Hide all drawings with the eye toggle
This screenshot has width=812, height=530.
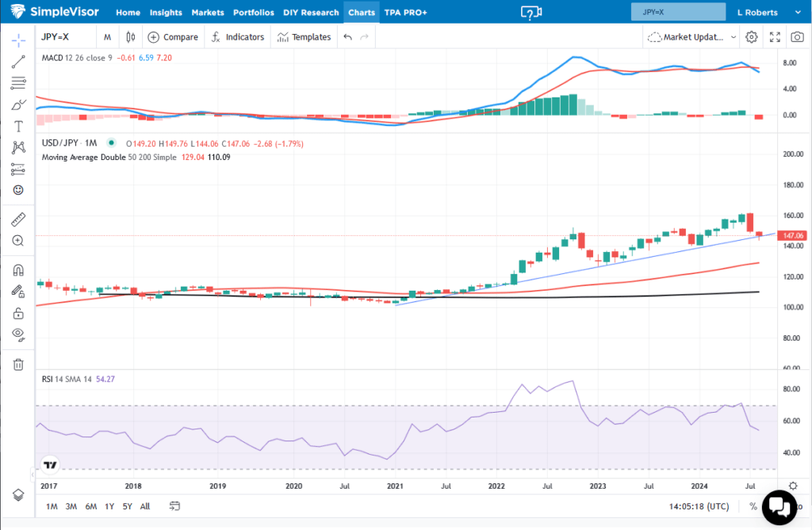[17, 334]
